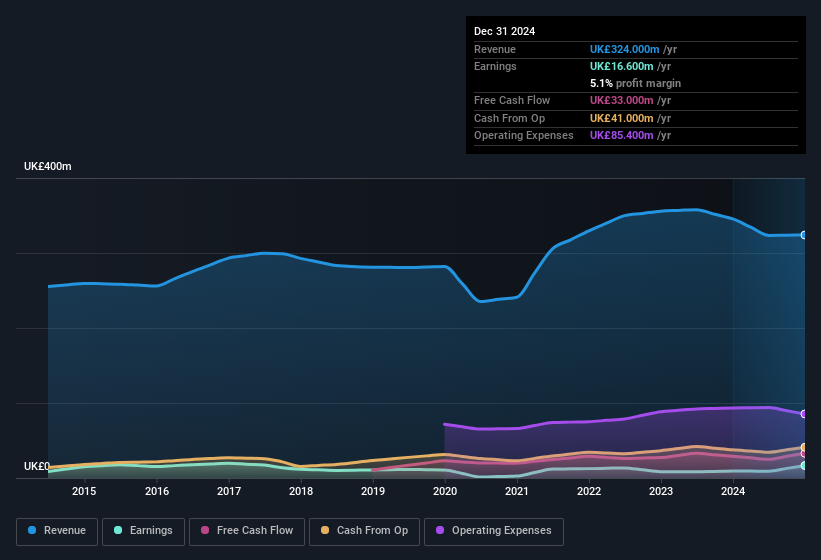Click the 5.1% profit margin text
This screenshot has height=560, width=821.
point(635,83)
